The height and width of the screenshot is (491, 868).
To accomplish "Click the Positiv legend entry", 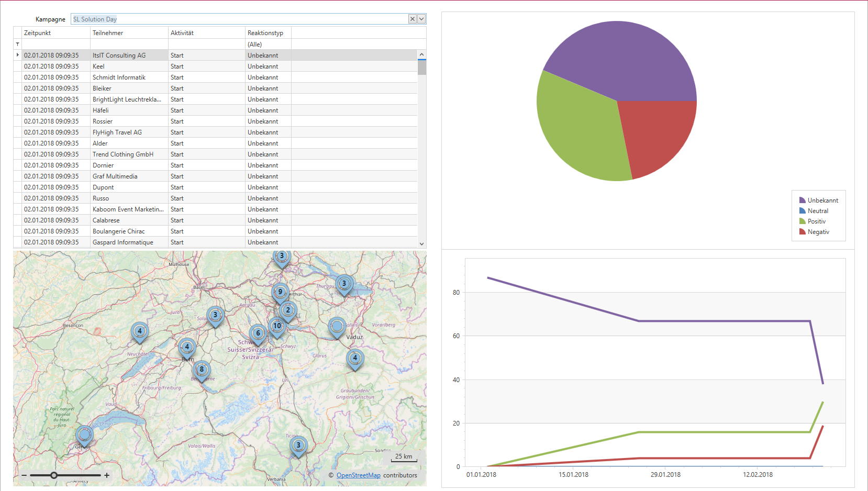I will pos(813,221).
